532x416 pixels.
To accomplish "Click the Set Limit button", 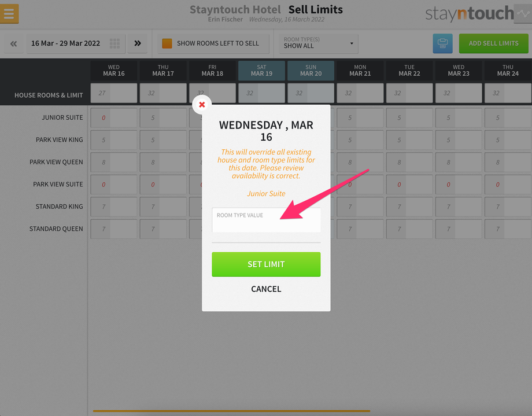I will coord(266,264).
